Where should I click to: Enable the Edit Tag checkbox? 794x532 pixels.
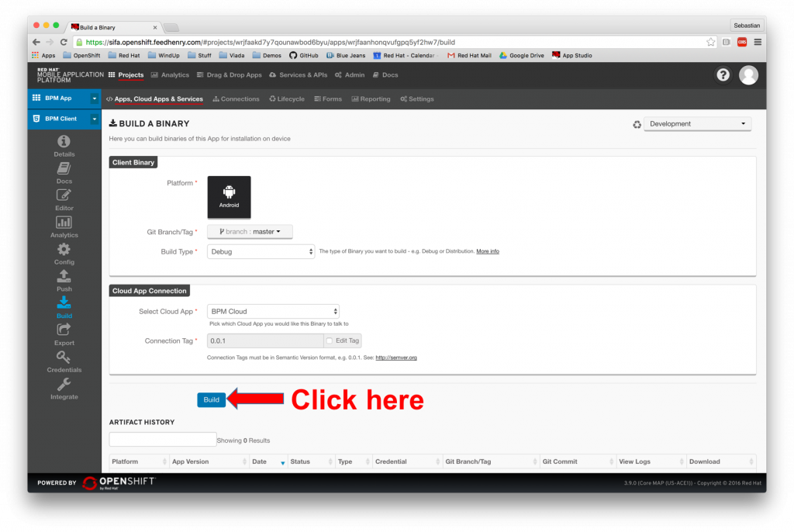pos(329,340)
